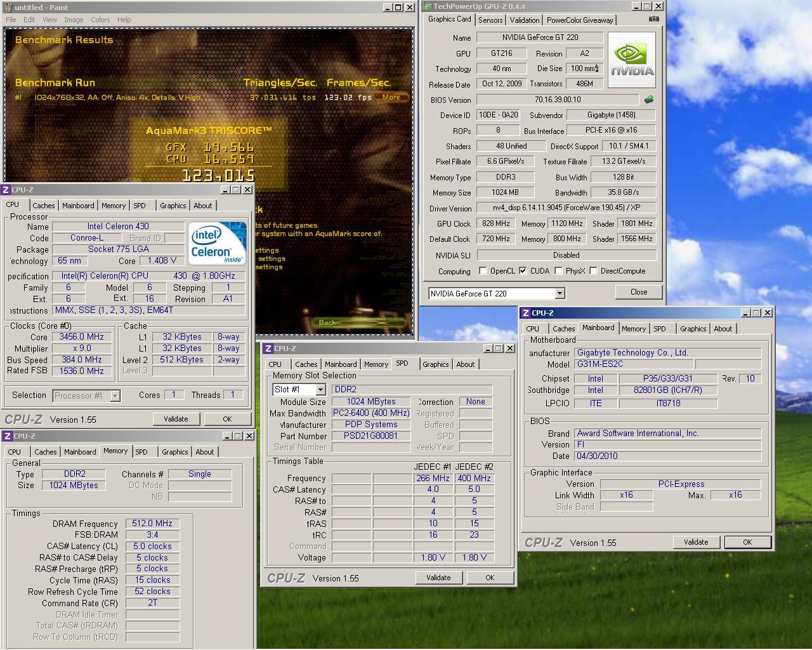Open Mainboard tab in CPU-Z SPD window

coord(341,364)
